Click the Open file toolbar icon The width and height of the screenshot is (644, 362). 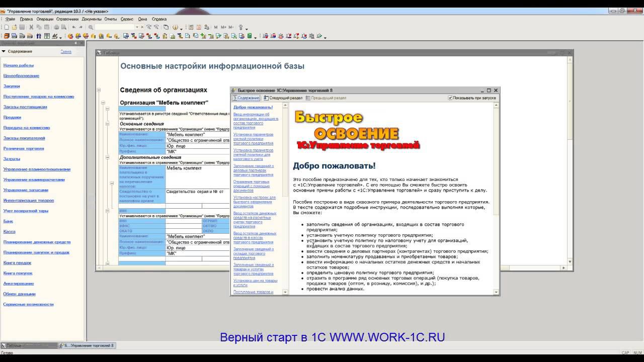click(15, 27)
